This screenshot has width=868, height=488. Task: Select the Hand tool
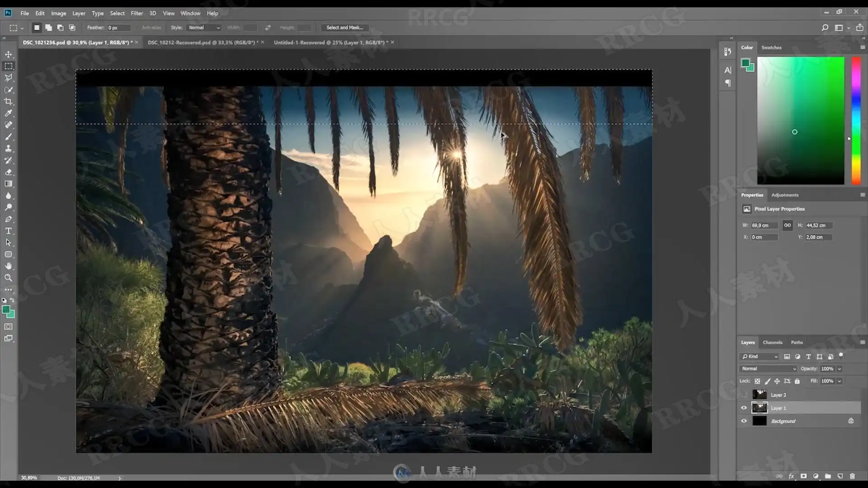[x=9, y=266]
